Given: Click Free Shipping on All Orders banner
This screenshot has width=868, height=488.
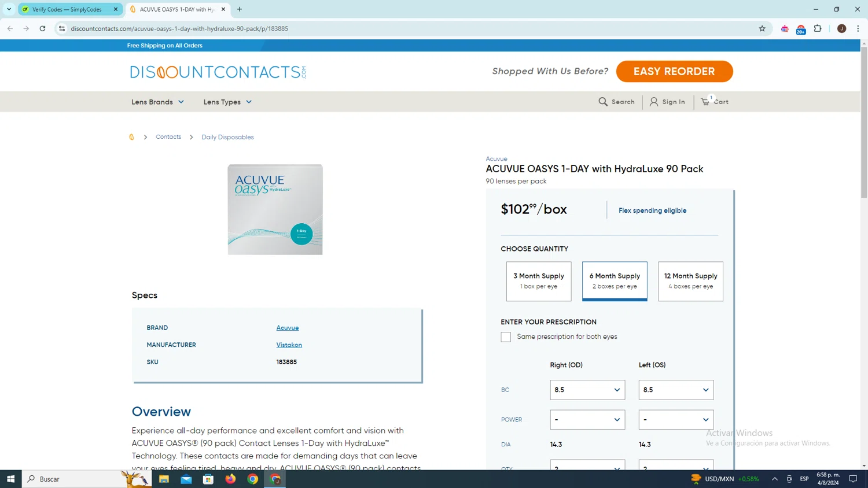Looking at the screenshot, I should [x=165, y=46].
